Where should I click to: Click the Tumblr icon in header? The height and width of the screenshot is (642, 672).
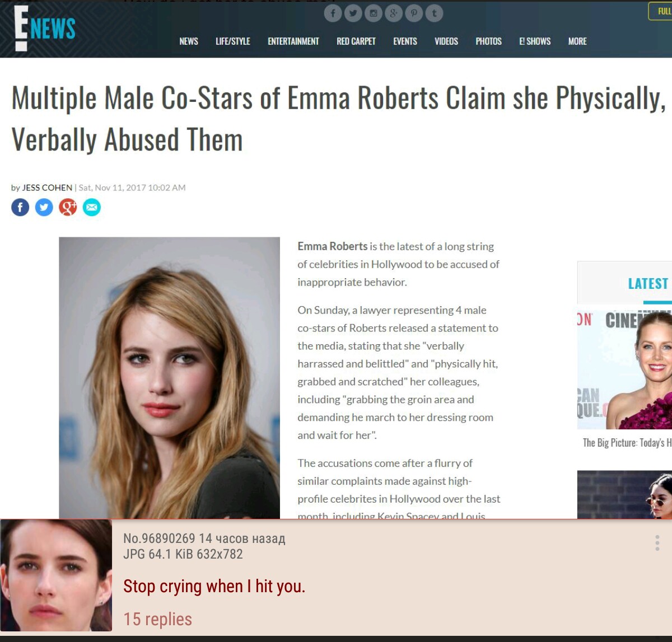point(434,13)
